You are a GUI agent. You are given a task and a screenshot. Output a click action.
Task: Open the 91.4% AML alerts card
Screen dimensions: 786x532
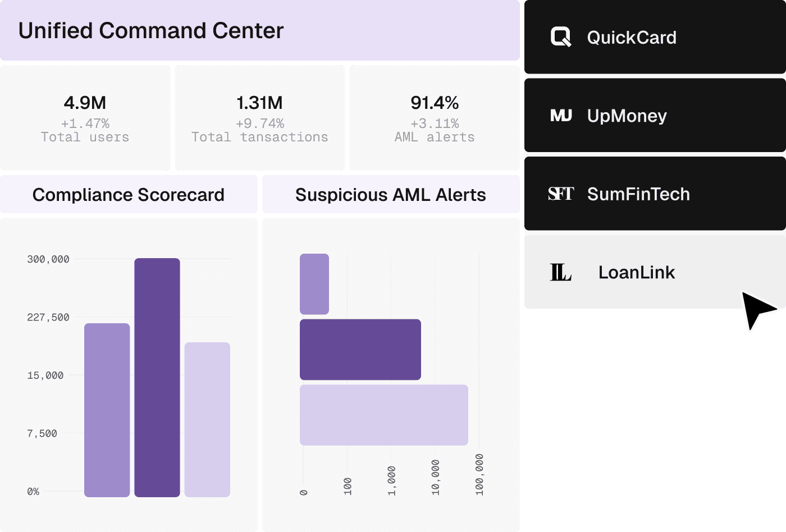click(x=435, y=118)
